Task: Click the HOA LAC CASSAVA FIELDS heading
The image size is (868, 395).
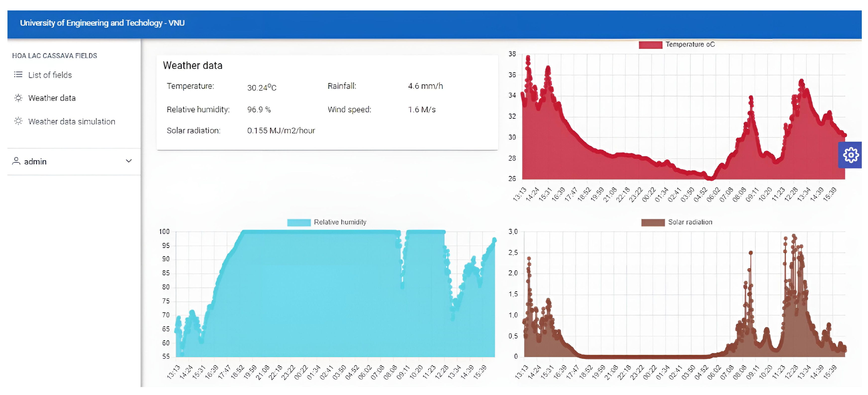Action: tap(54, 55)
